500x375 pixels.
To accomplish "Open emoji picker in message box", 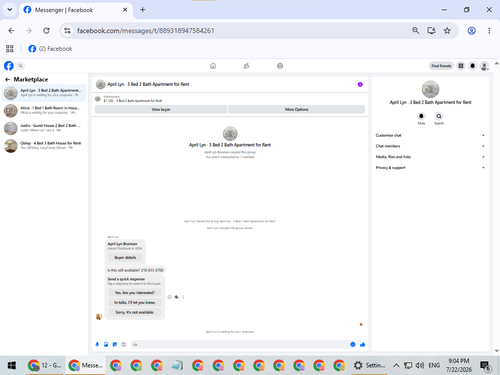I will pos(353,344).
